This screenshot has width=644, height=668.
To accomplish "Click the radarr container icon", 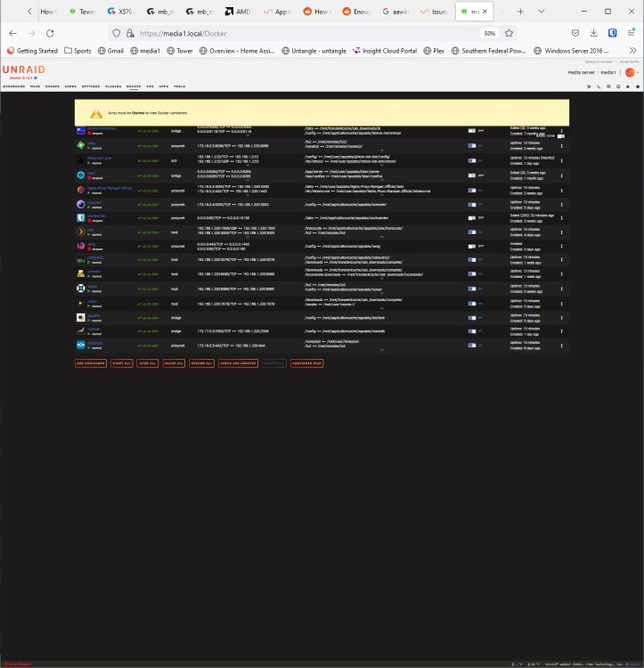I will pyautogui.click(x=80, y=304).
